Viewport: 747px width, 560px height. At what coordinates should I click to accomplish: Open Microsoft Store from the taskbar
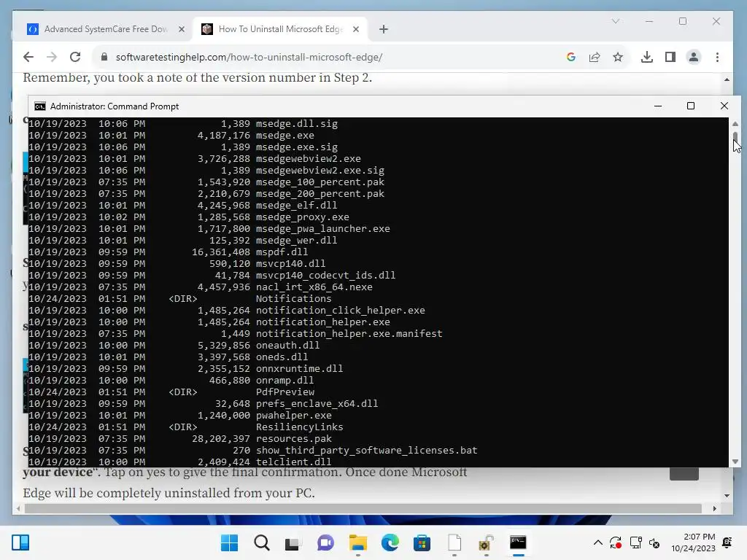[x=422, y=542]
